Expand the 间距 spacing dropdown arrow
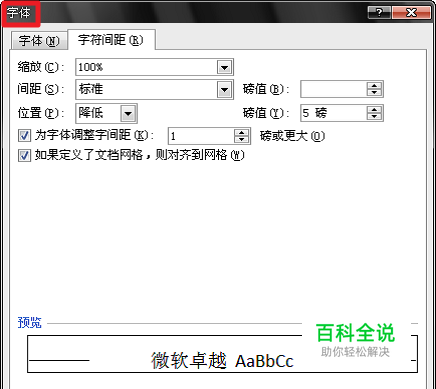This screenshot has width=436, height=389. [224, 90]
